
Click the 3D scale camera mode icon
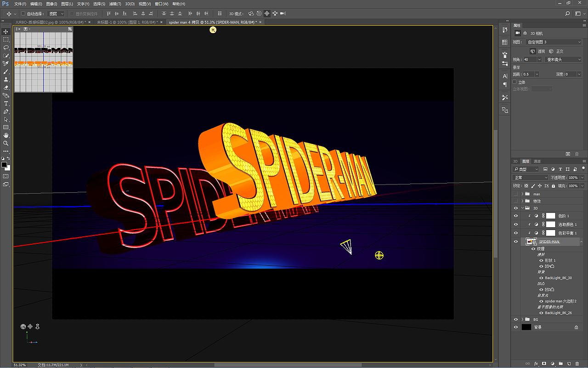tap(283, 14)
